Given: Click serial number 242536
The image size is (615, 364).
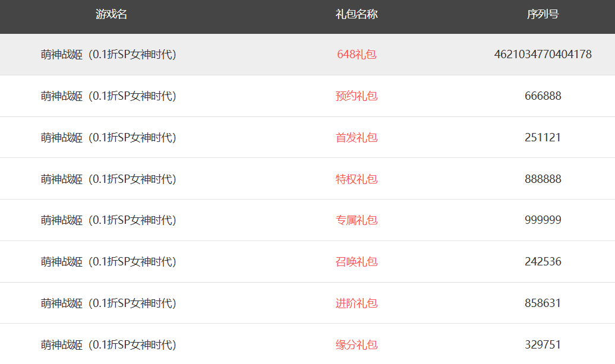Looking at the screenshot, I should 543,262.
